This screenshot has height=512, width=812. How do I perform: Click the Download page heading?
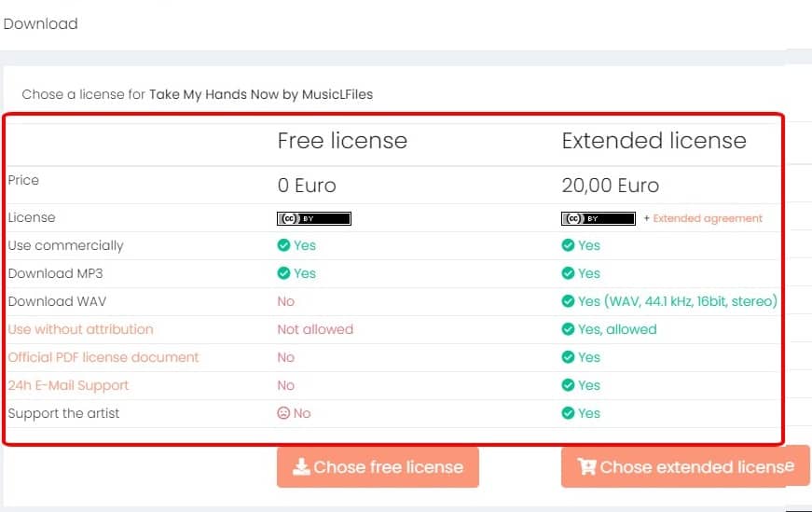[x=40, y=24]
